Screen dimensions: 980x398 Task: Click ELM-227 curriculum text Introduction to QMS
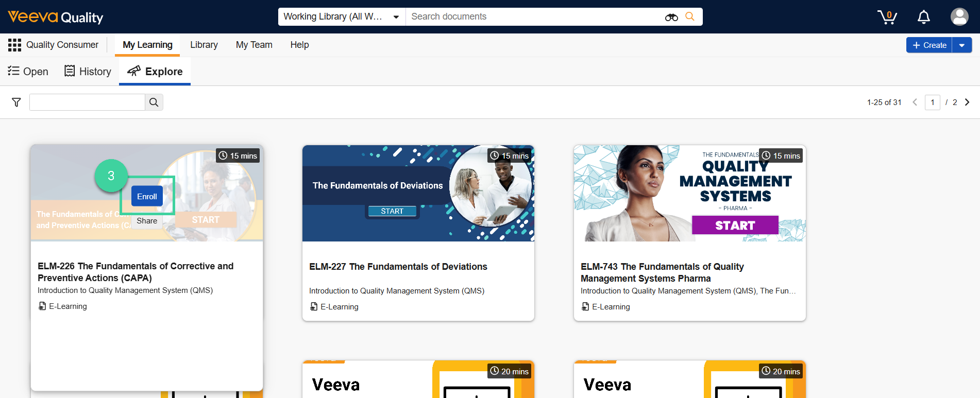pos(397,291)
